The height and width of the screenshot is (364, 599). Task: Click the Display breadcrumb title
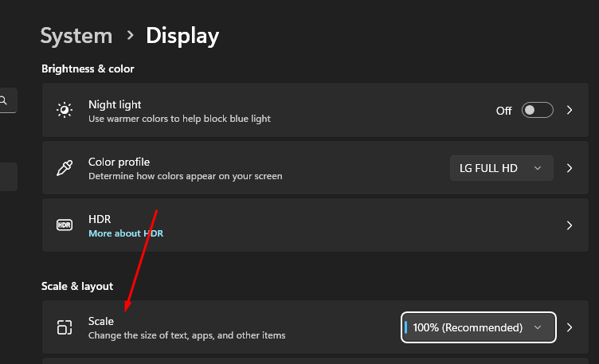182,36
